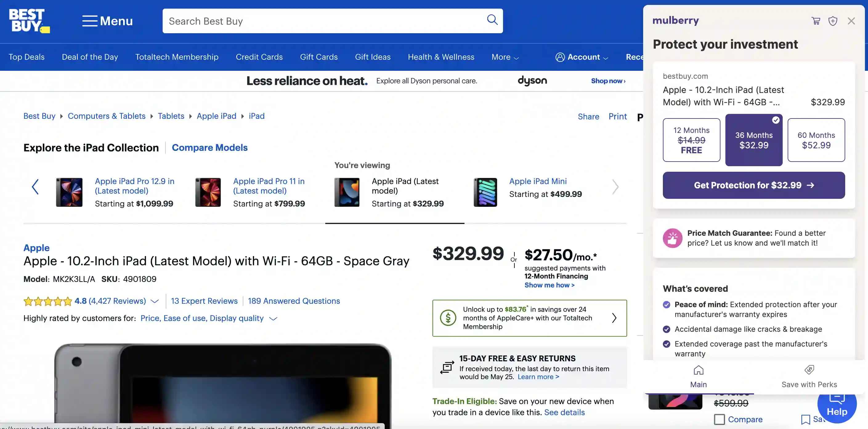868x429 pixels.
Task: Click the main iPad product image
Action: pos(222,384)
